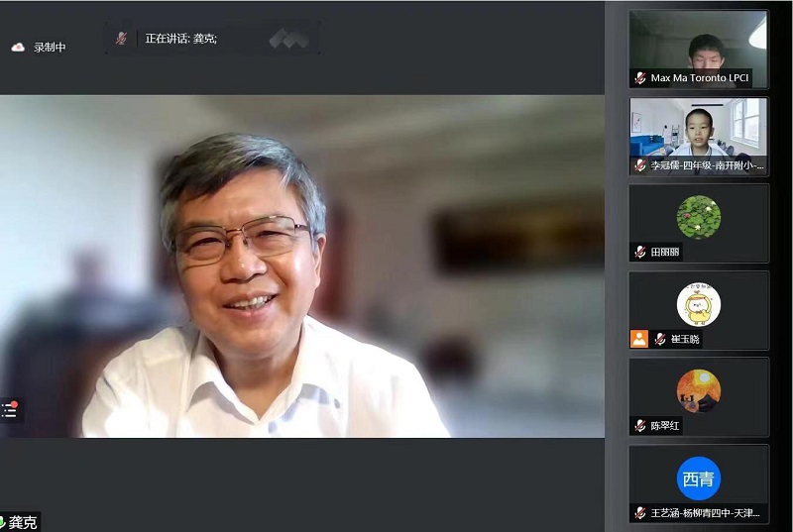This screenshot has width=793, height=532.
Task: Toggle the muted mic icon for 王艺涵
Action: [640, 512]
